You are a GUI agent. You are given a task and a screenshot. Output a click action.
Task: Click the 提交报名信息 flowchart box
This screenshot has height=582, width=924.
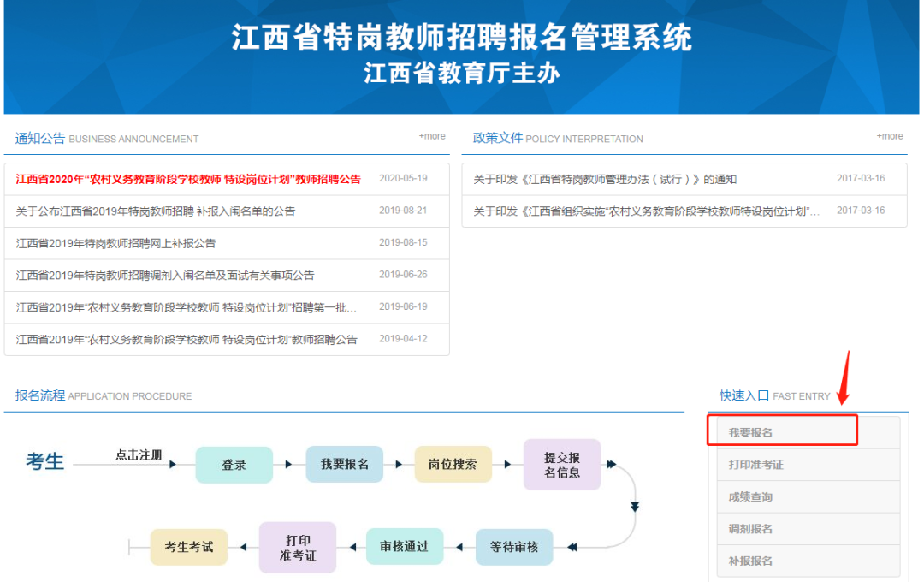tap(562, 465)
